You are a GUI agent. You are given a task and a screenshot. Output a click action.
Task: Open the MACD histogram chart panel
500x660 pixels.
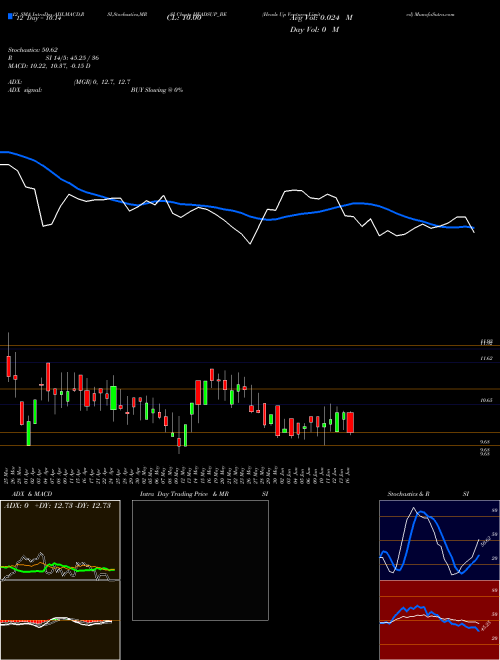pyautogui.click(x=60, y=620)
